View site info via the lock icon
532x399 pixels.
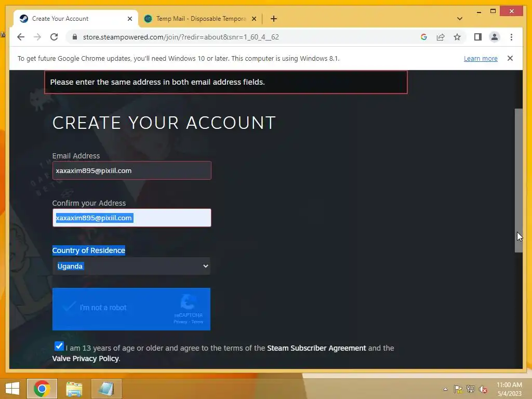click(75, 37)
